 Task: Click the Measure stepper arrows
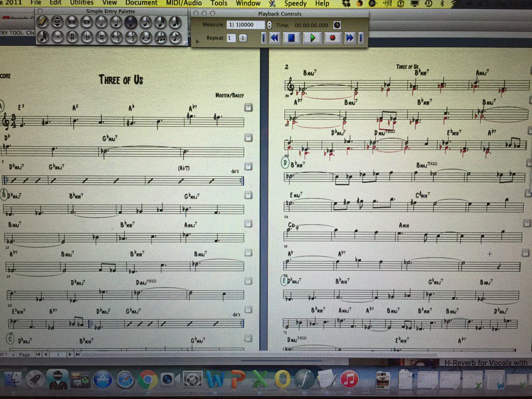(x=269, y=25)
